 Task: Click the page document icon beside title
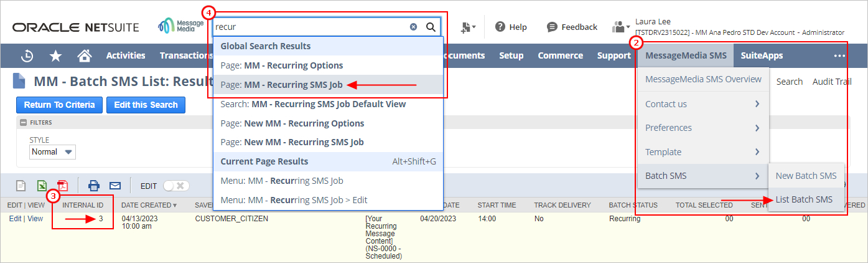[19, 81]
